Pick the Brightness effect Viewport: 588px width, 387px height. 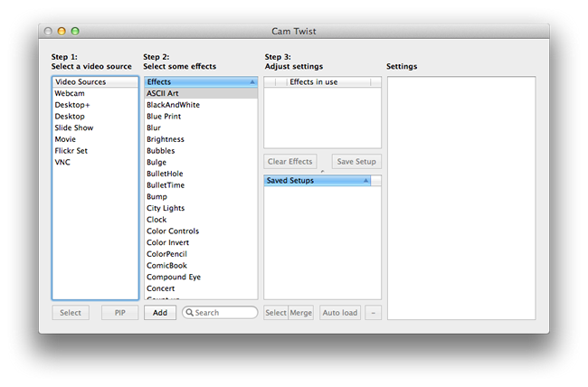pyautogui.click(x=201, y=139)
